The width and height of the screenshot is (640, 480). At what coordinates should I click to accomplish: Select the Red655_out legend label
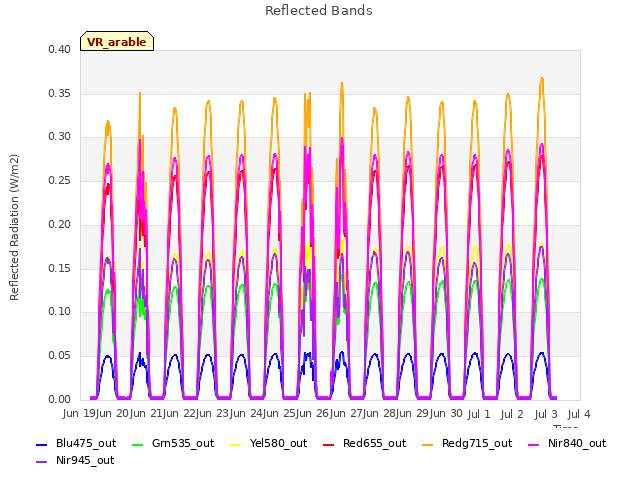click(375, 443)
